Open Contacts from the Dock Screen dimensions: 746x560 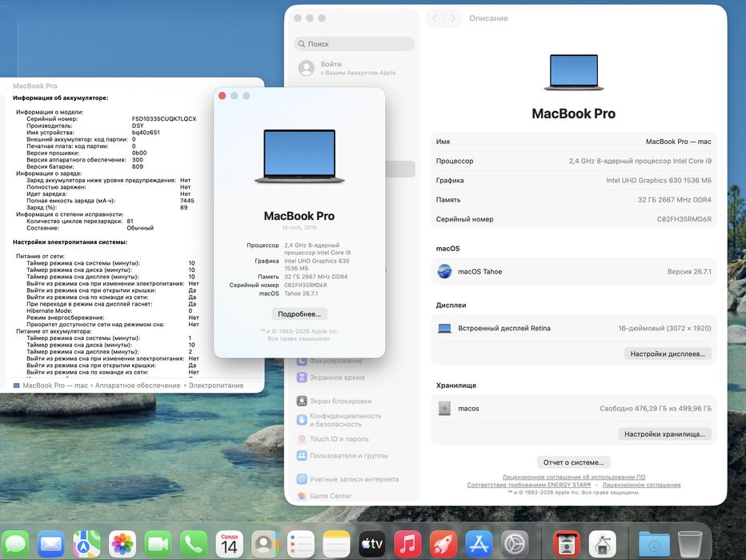click(265, 544)
